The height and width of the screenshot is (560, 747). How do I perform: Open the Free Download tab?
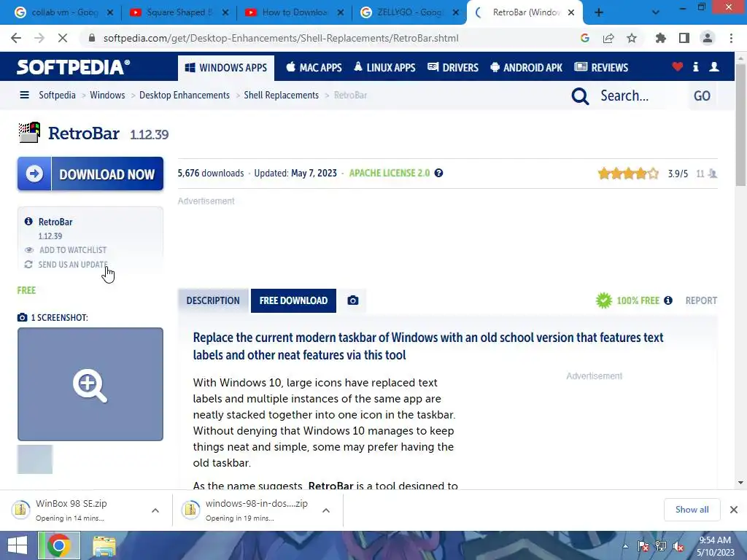pos(293,300)
